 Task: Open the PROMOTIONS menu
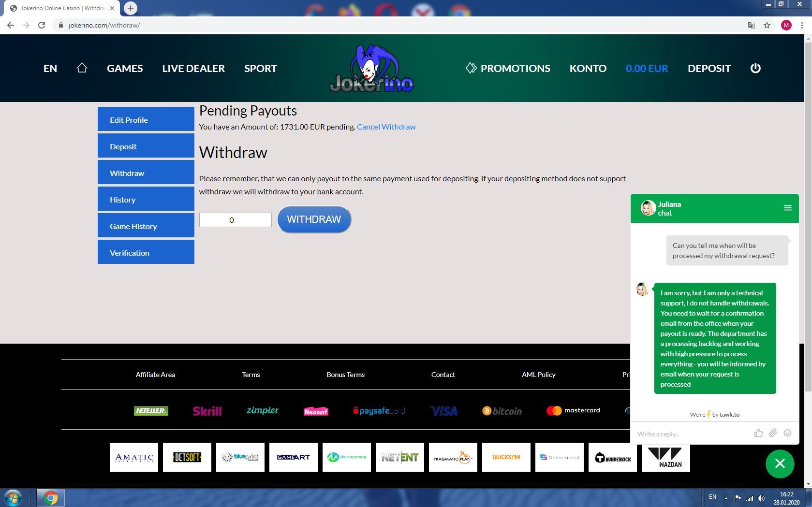click(x=508, y=68)
